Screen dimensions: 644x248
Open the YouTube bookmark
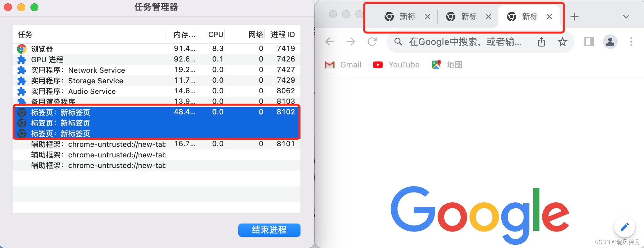point(396,65)
